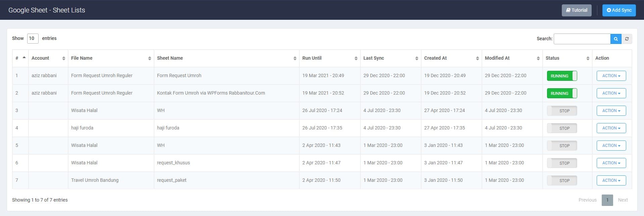Open the Tutorial button

click(577, 10)
